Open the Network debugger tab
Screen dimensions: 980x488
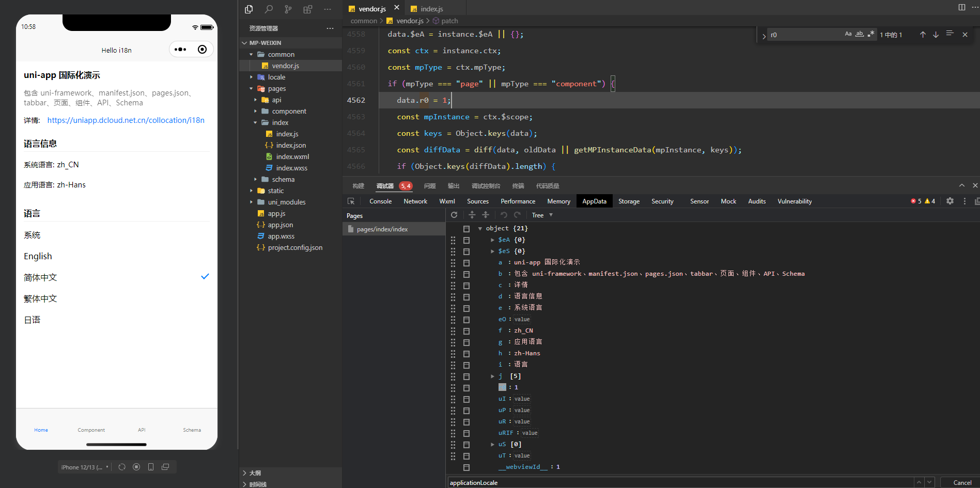tap(415, 201)
